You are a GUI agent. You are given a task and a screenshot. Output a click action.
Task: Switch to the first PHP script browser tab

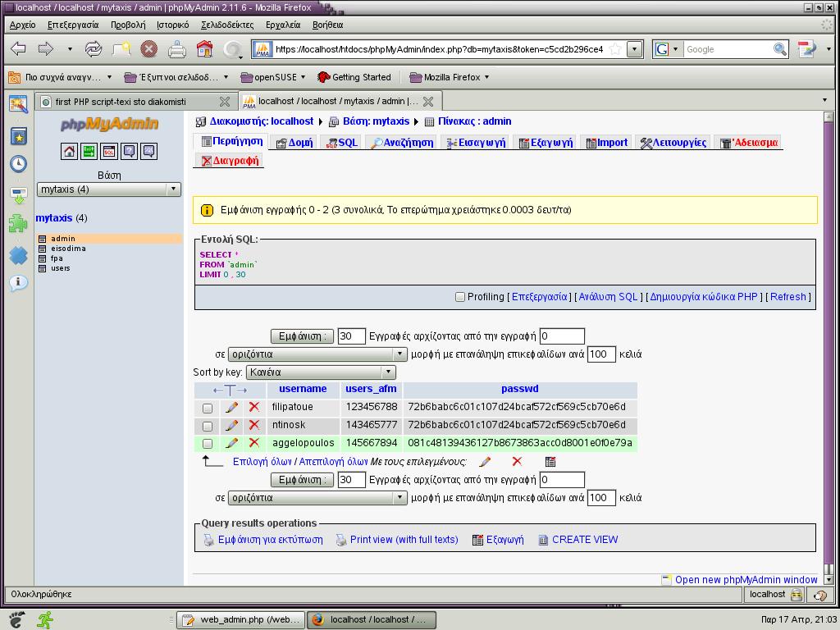(135, 101)
